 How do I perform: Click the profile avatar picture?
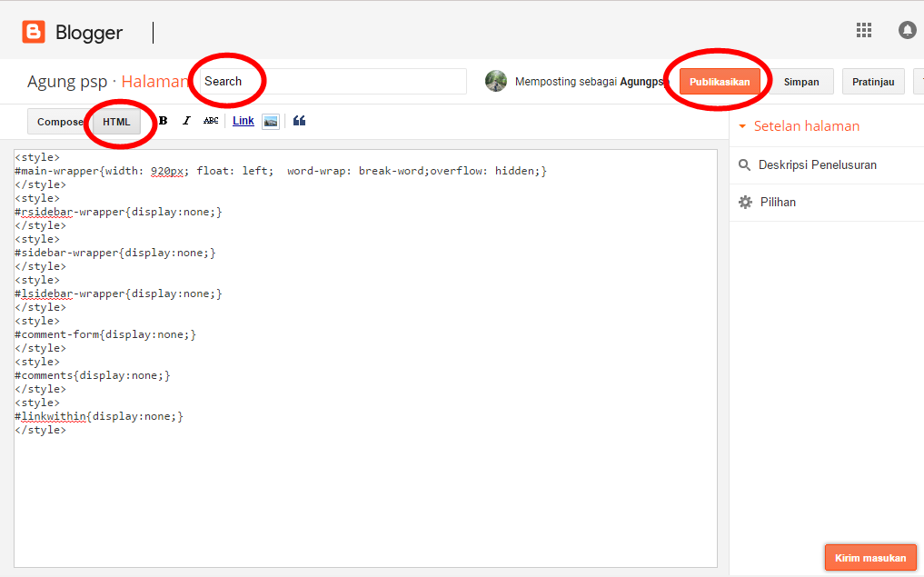point(496,82)
